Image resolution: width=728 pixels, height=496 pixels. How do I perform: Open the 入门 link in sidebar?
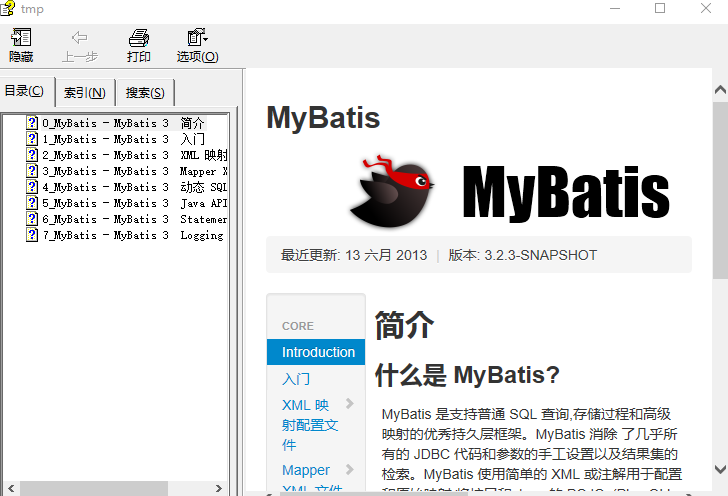pos(296,379)
